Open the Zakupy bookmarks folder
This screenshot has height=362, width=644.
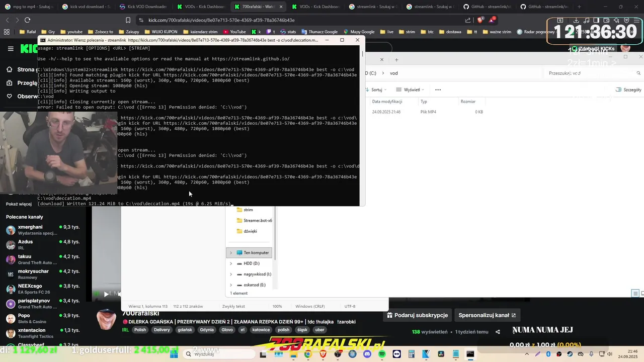(x=128, y=32)
